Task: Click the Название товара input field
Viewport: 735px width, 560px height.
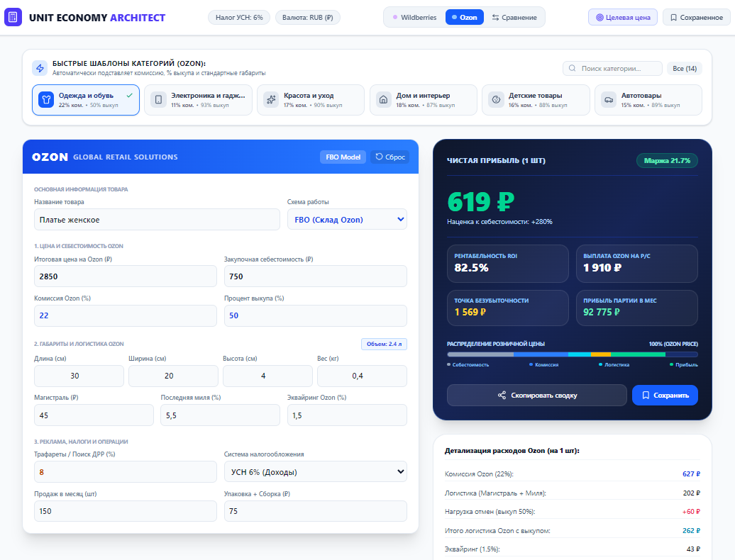Action: tap(157, 220)
